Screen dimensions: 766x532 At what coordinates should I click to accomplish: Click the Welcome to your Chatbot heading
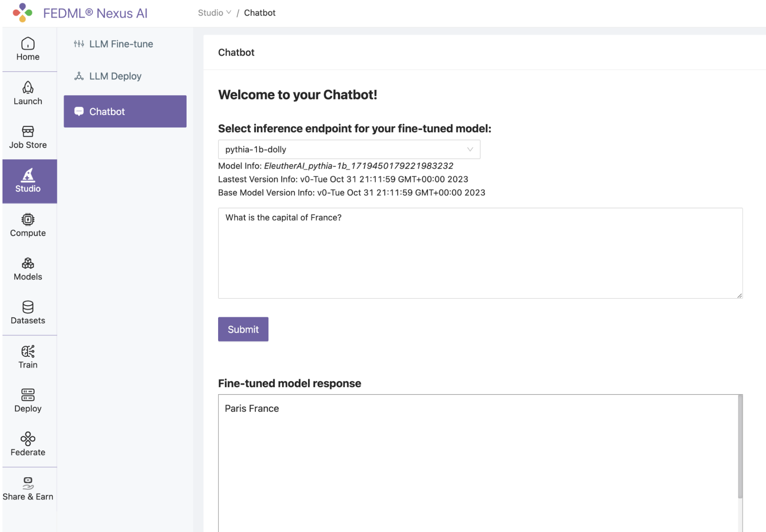(297, 95)
